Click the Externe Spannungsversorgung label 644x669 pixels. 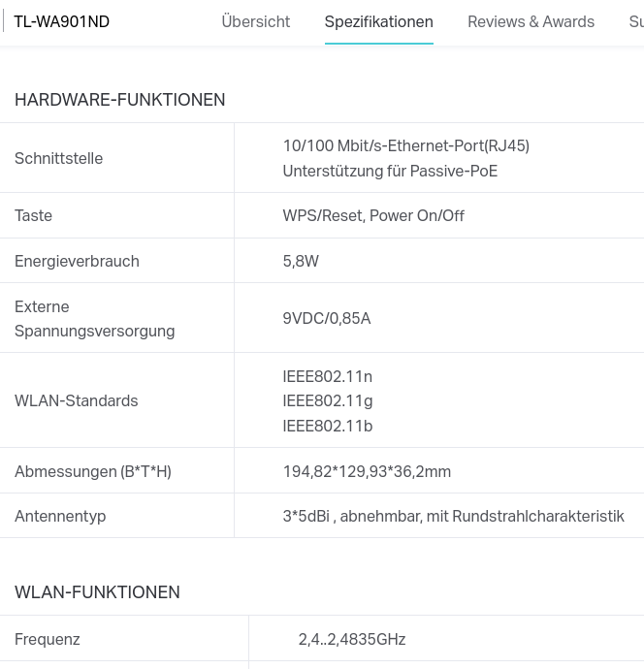[x=95, y=319]
